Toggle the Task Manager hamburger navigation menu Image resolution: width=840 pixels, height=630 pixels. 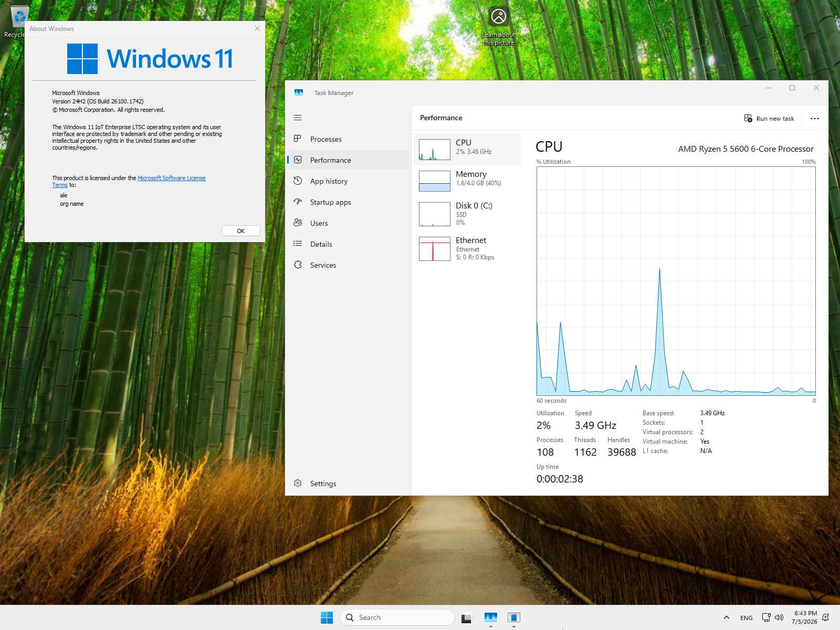pyautogui.click(x=298, y=118)
